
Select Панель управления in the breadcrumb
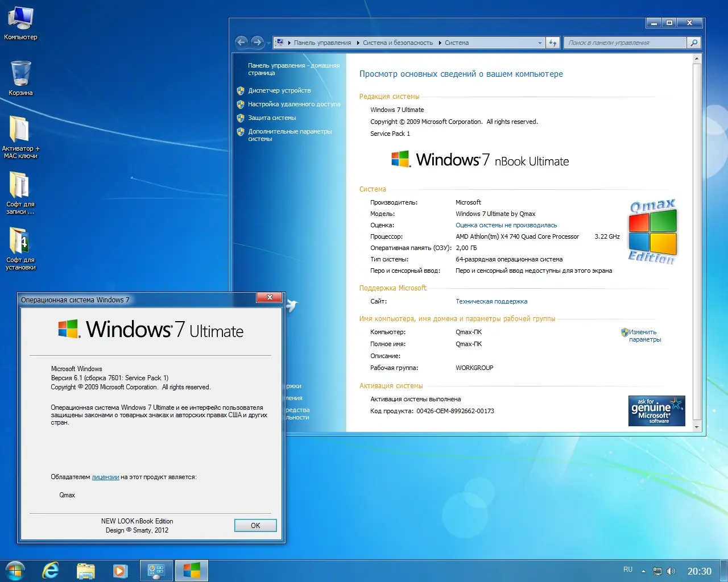coord(322,43)
